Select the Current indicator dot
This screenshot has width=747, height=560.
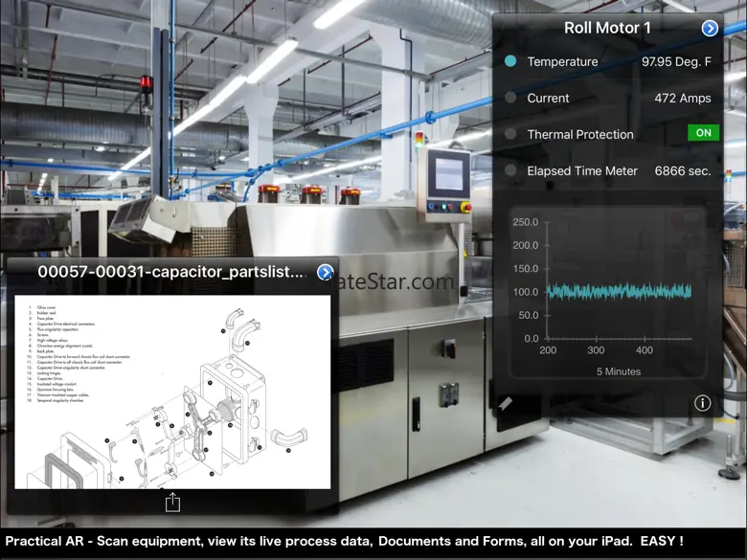pyautogui.click(x=510, y=98)
